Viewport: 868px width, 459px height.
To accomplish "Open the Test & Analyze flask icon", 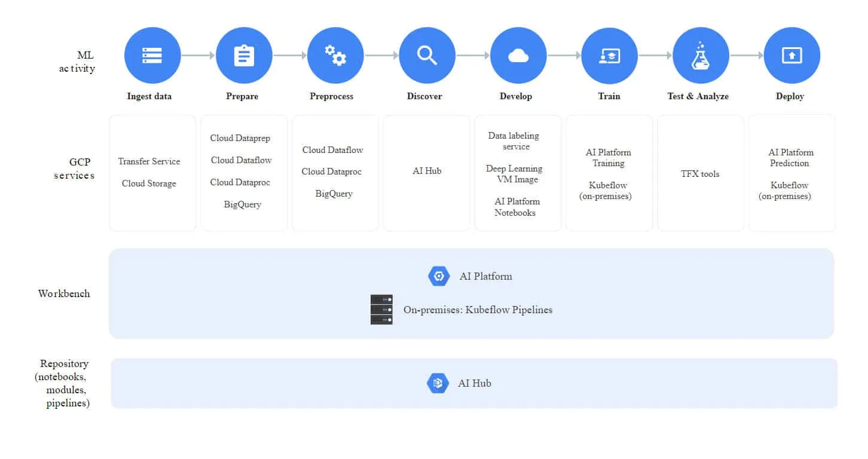I will pos(700,54).
